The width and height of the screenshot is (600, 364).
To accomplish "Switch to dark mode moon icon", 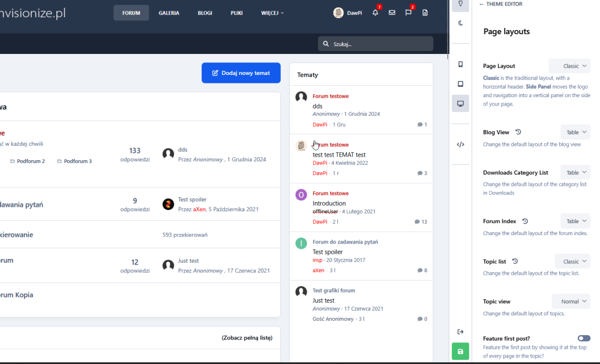I will (460, 23).
